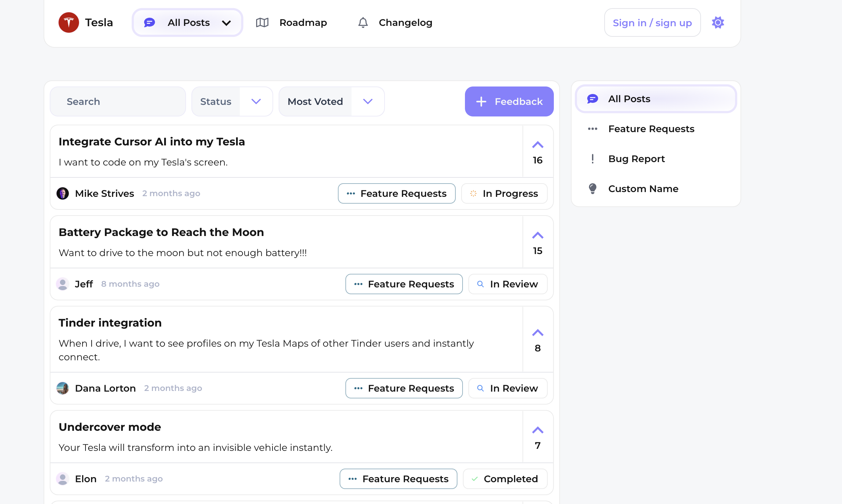842x504 pixels.
Task: Click Dana Lorton's avatar
Action: tap(63, 388)
